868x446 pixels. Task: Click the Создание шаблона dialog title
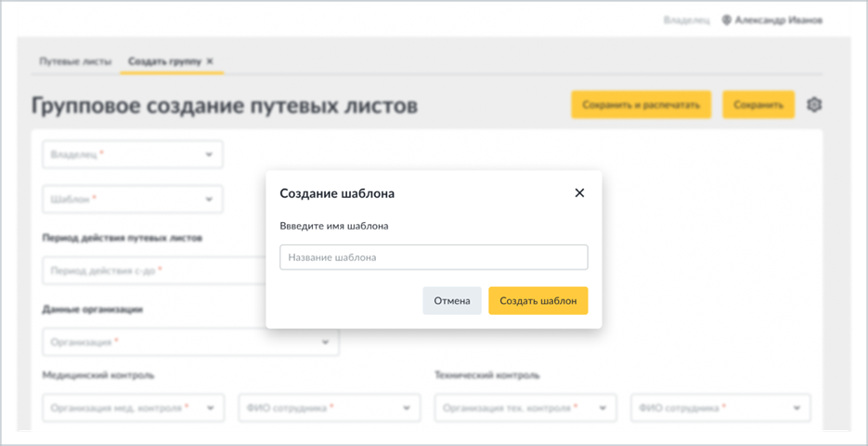pyautogui.click(x=337, y=193)
